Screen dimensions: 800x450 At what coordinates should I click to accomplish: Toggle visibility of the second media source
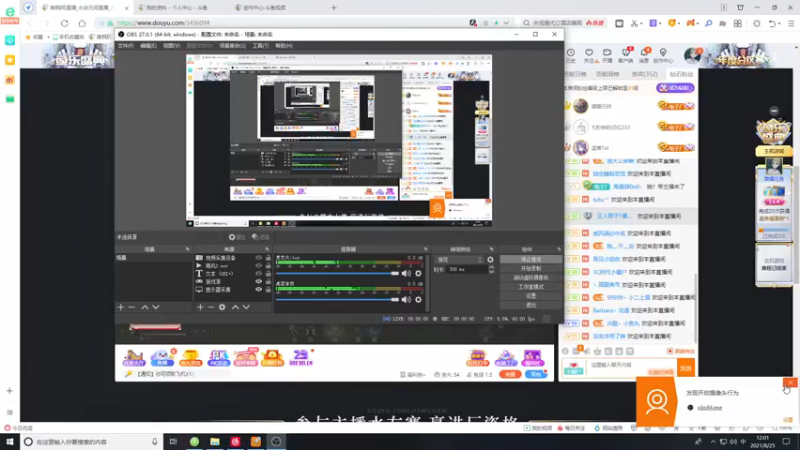pyautogui.click(x=259, y=266)
